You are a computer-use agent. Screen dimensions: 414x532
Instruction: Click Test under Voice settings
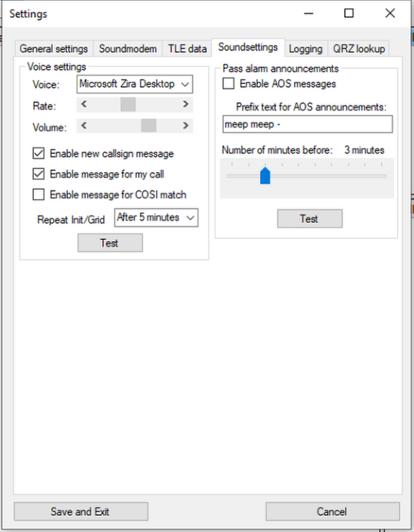click(x=110, y=243)
